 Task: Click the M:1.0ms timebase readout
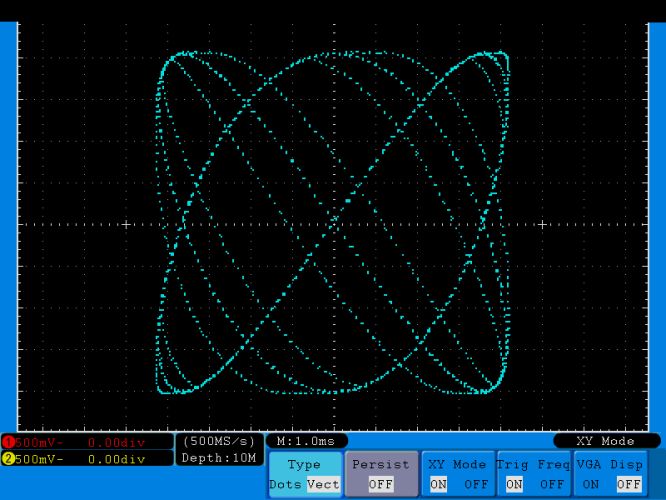tap(306, 441)
